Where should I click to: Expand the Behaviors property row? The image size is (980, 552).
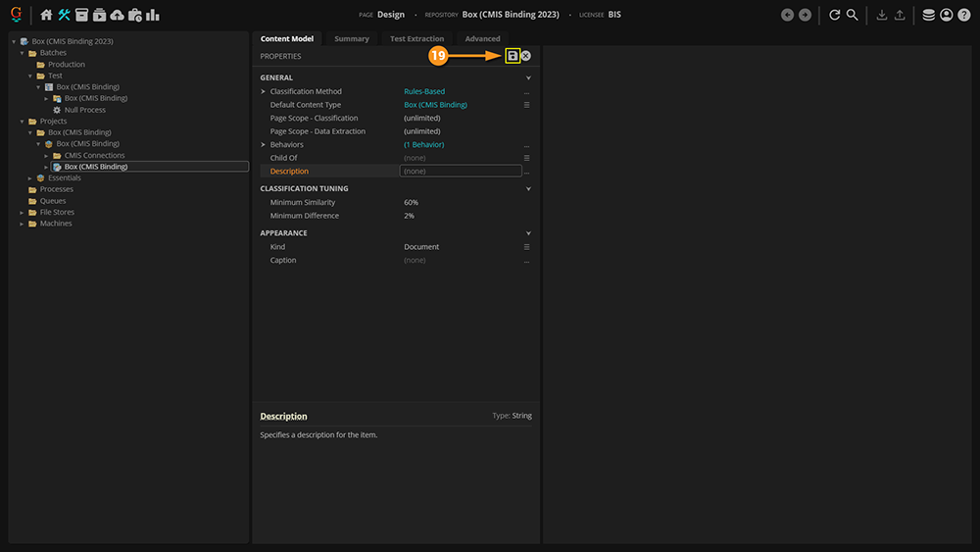coord(264,145)
